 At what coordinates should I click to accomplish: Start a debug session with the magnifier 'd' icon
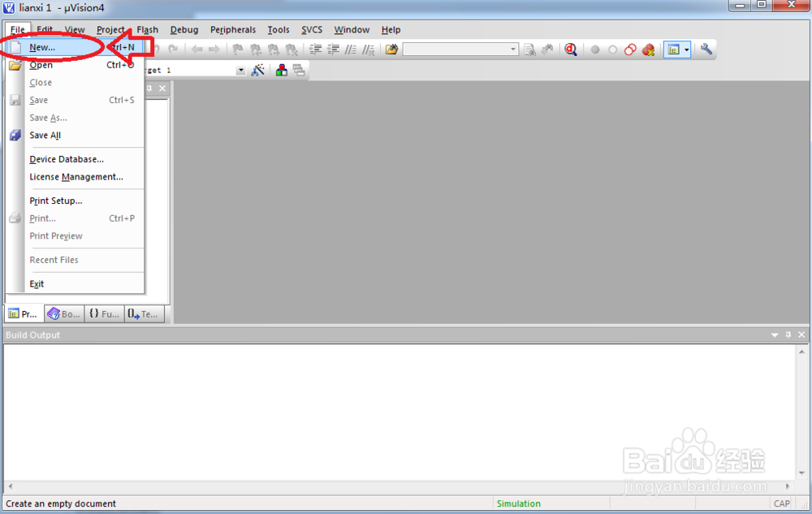(571, 50)
